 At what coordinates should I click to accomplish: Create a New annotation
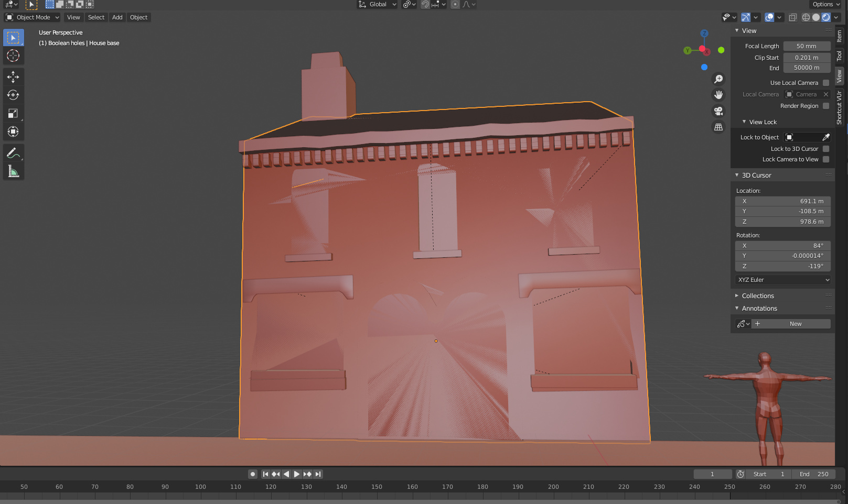(x=791, y=324)
